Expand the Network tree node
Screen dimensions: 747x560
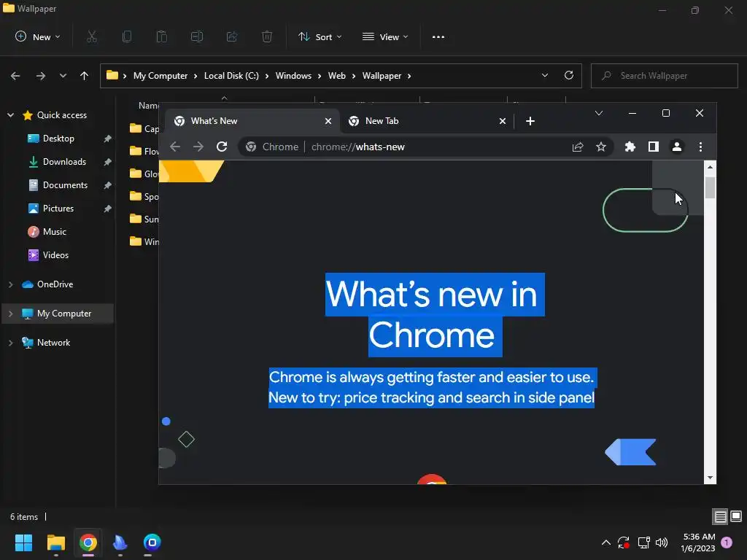10,343
